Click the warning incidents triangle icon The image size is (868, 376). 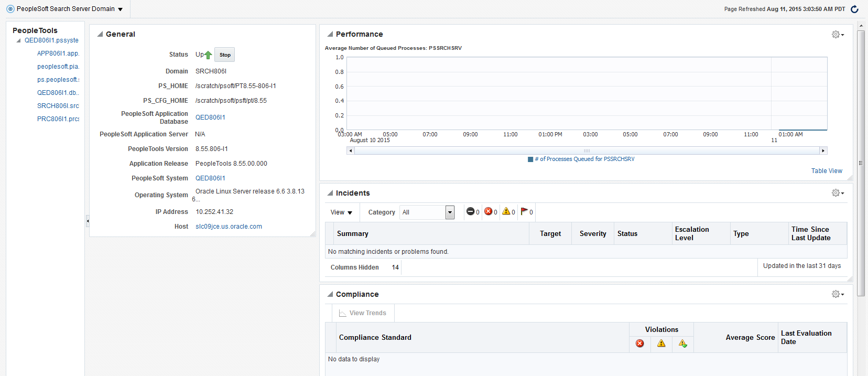pos(506,211)
